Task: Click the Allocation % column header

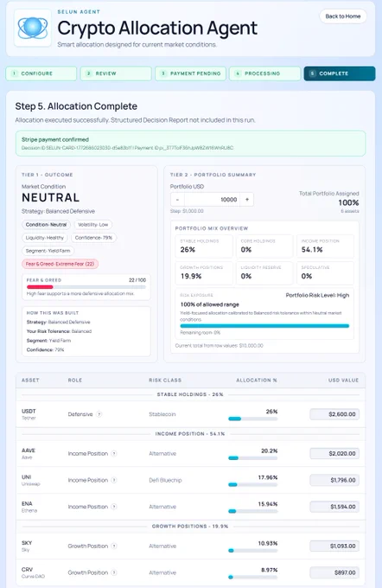Action: click(x=257, y=380)
